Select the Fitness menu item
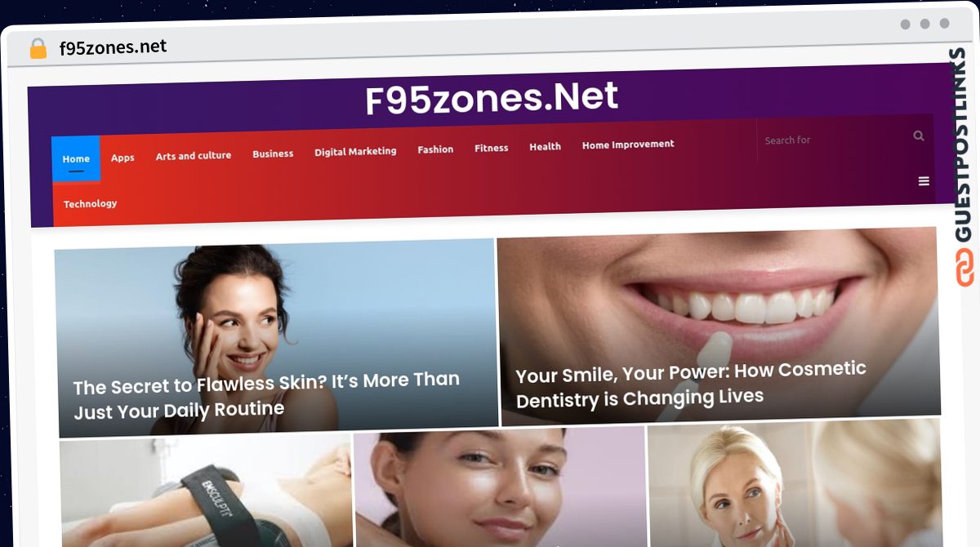 pos(492,148)
